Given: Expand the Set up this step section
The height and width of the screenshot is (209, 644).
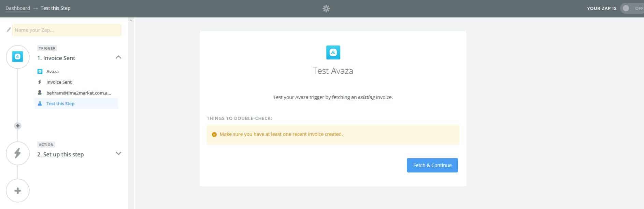Looking at the screenshot, I should coord(118,153).
